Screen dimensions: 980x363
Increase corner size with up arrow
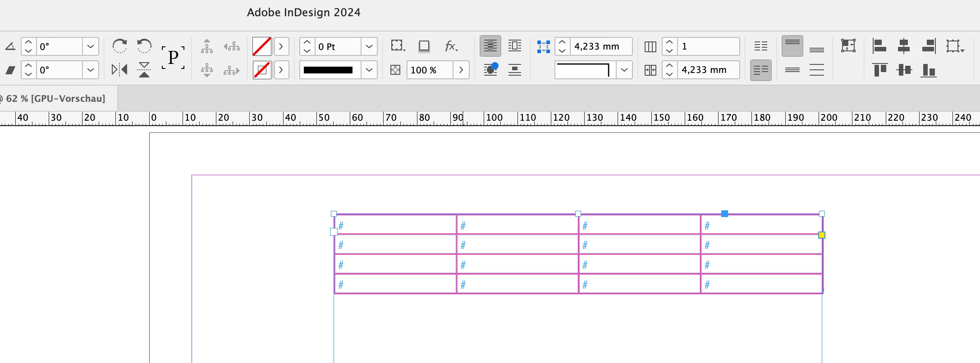[562, 42]
